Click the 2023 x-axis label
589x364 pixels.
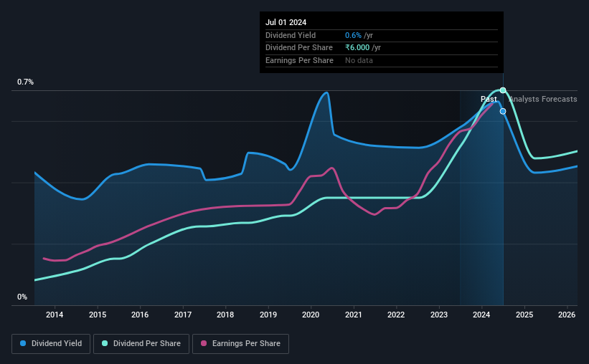click(439, 315)
